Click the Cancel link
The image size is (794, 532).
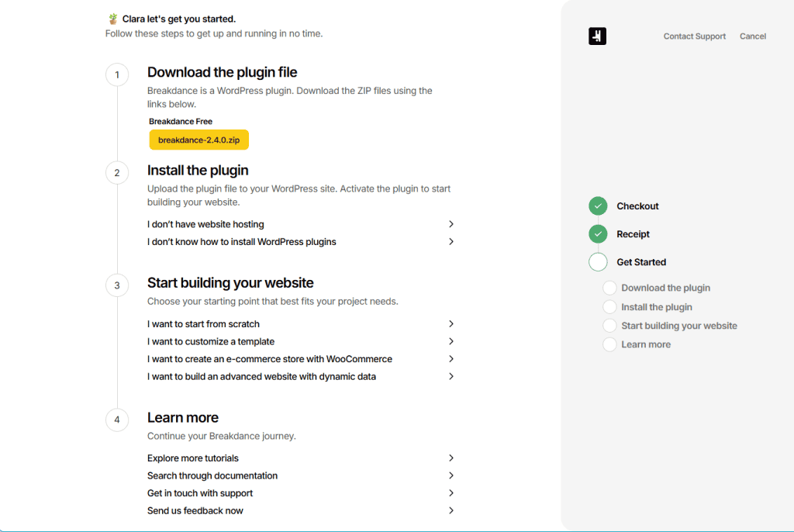point(753,36)
